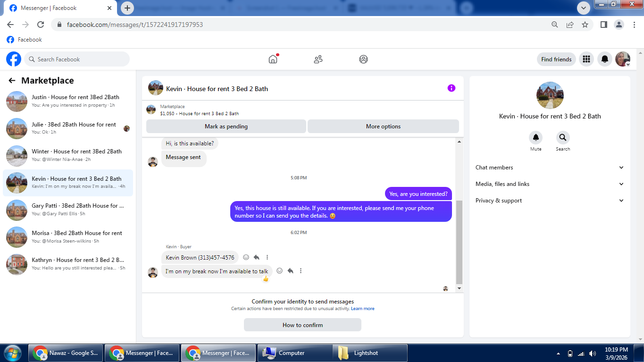Open Winter House for rent conversation

(x=68, y=155)
